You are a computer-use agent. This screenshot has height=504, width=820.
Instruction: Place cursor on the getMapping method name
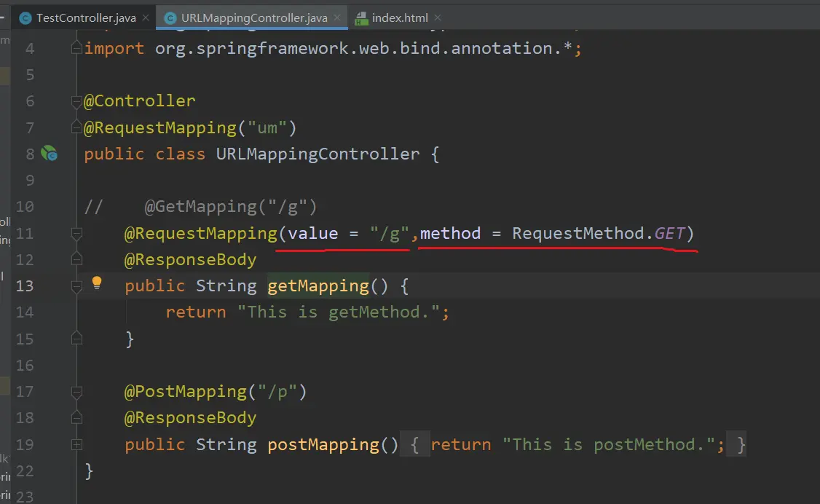[318, 286]
